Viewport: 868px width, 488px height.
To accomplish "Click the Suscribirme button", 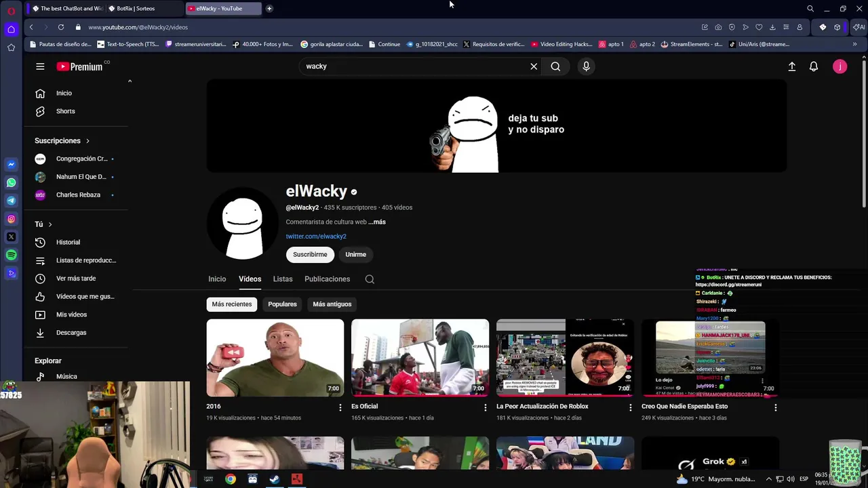I will 310,255.
